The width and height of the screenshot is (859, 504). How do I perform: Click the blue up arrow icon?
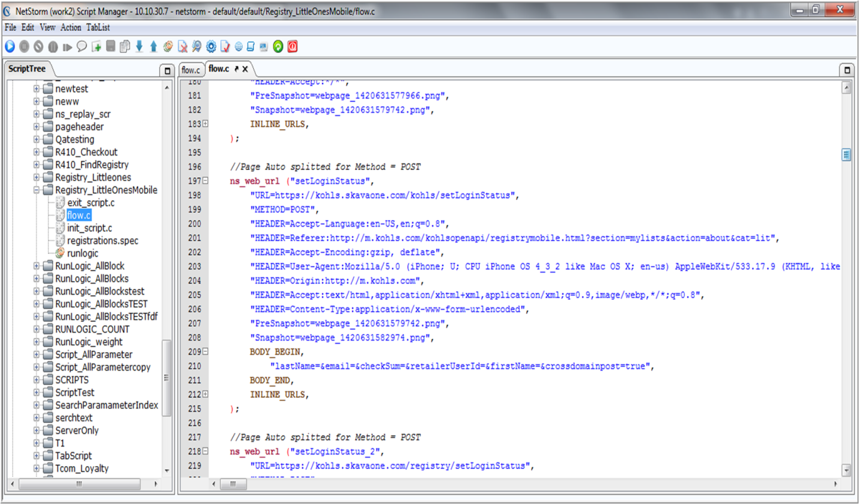coord(153,46)
